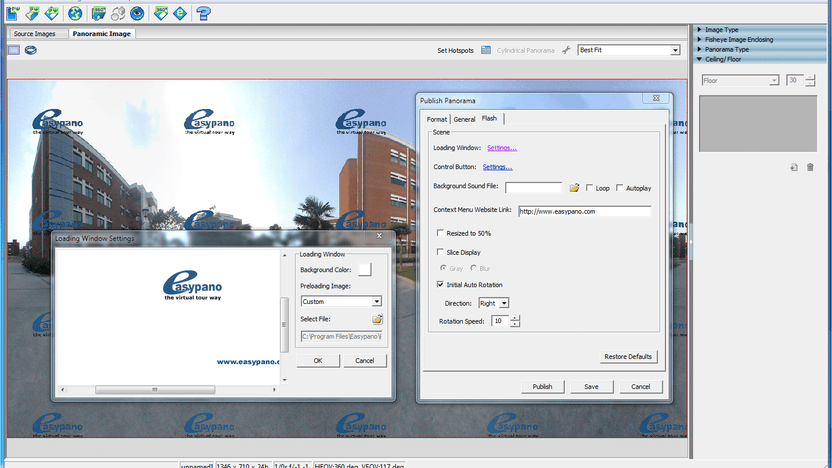The image size is (832, 468).
Task: Click the New Project toolbar icon
Action: [x=13, y=13]
